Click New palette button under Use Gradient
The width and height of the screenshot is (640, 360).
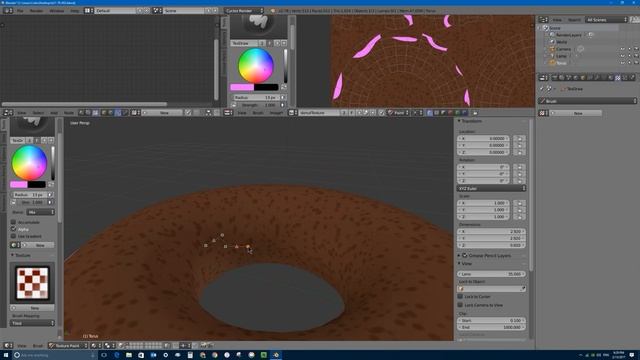pos(38,245)
